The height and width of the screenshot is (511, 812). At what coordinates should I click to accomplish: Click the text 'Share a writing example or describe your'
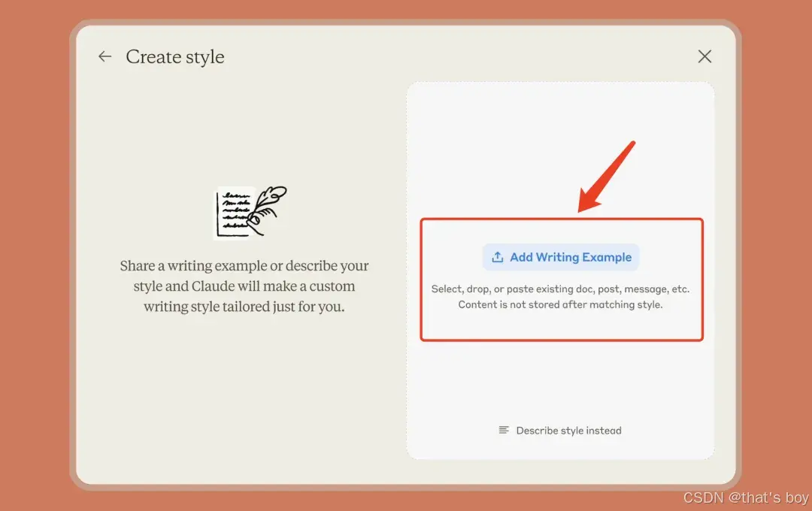(244, 265)
